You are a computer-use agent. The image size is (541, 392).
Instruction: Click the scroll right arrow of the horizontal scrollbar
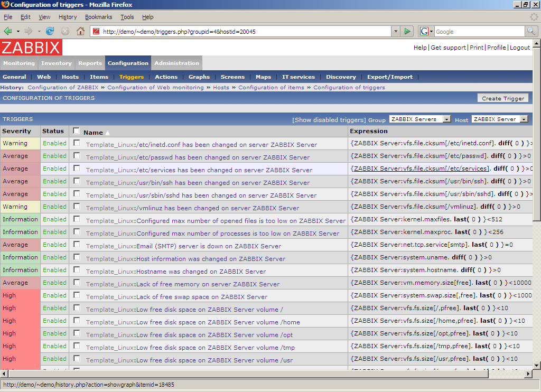[x=528, y=374]
